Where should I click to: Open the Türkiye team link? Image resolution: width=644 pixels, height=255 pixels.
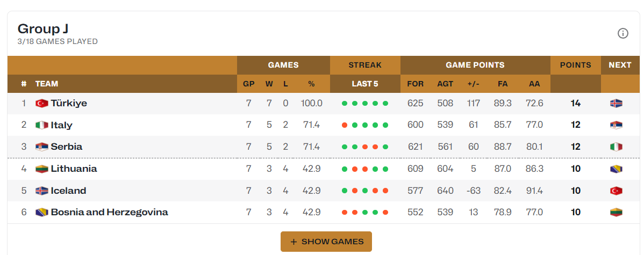pos(69,103)
